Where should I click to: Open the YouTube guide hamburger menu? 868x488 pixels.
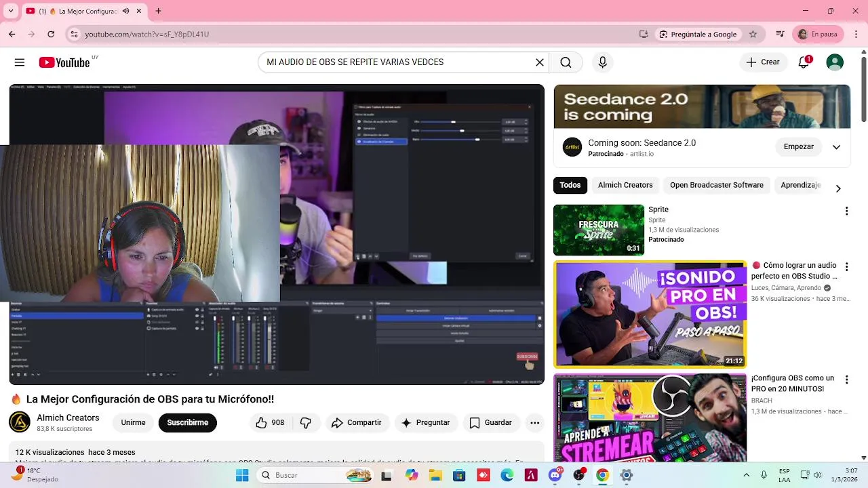[20, 62]
